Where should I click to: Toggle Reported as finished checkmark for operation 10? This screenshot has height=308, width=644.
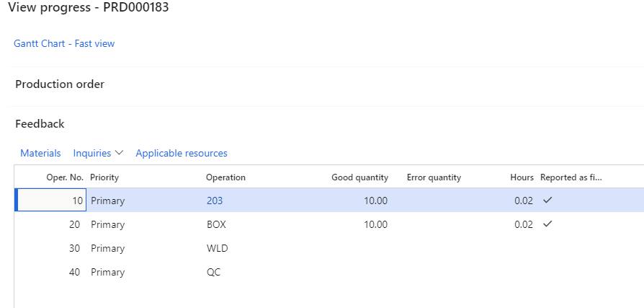pyautogui.click(x=547, y=201)
